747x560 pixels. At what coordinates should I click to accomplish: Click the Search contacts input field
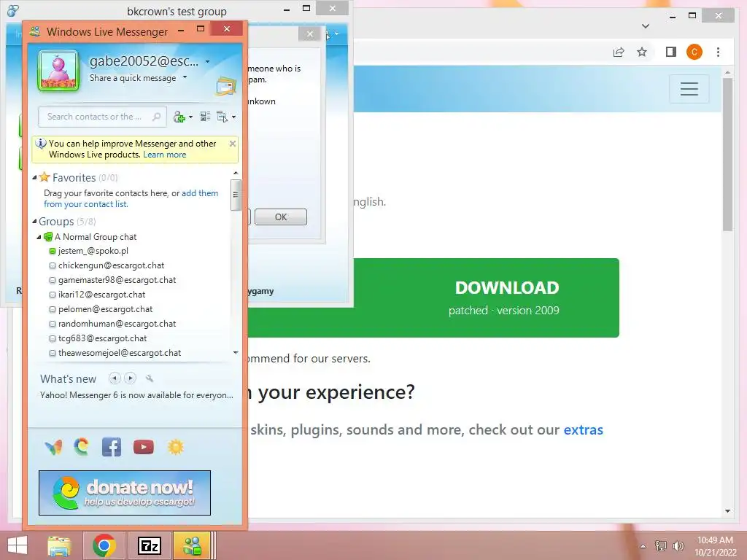pyautogui.click(x=102, y=117)
